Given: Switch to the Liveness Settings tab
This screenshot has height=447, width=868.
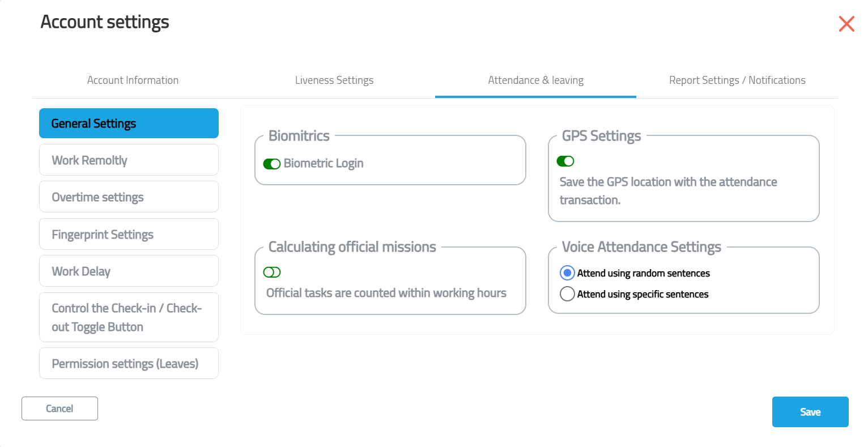Looking at the screenshot, I should point(334,80).
